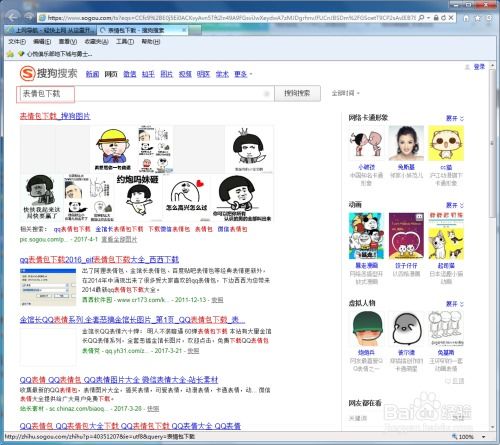Image resolution: width=500 pixels, height=445 pixels.
Task: Click the Sogou logo icon
Action: tap(27, 73)
